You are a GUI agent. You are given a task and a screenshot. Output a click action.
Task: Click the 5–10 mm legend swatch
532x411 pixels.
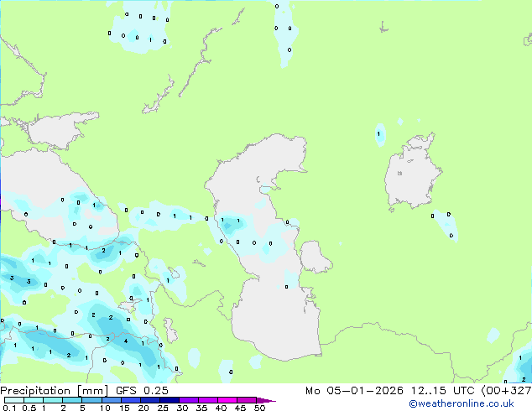tap(91, 400)
